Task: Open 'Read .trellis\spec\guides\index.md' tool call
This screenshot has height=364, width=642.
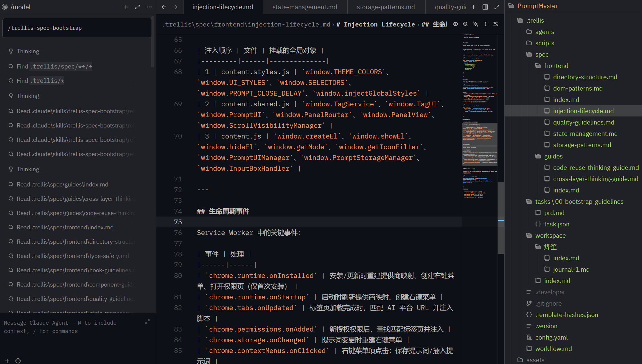Action: pos(62,184)
